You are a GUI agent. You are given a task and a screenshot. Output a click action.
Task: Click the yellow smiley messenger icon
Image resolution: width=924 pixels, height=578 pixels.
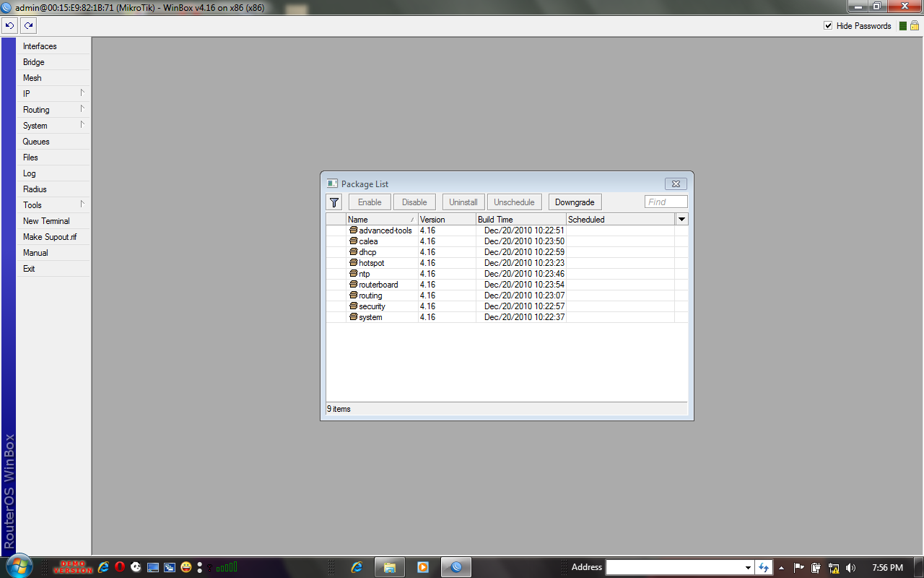click(x=186, y=567)
